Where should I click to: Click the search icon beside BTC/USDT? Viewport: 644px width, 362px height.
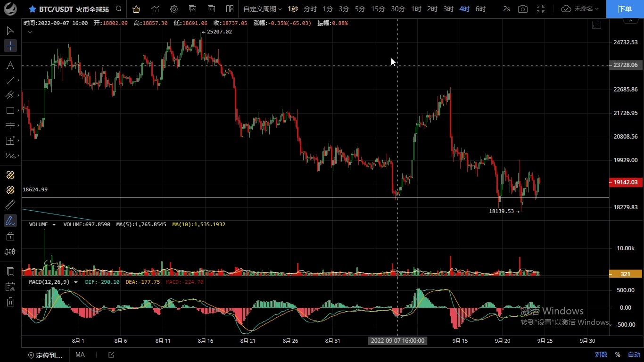point(119,9)
